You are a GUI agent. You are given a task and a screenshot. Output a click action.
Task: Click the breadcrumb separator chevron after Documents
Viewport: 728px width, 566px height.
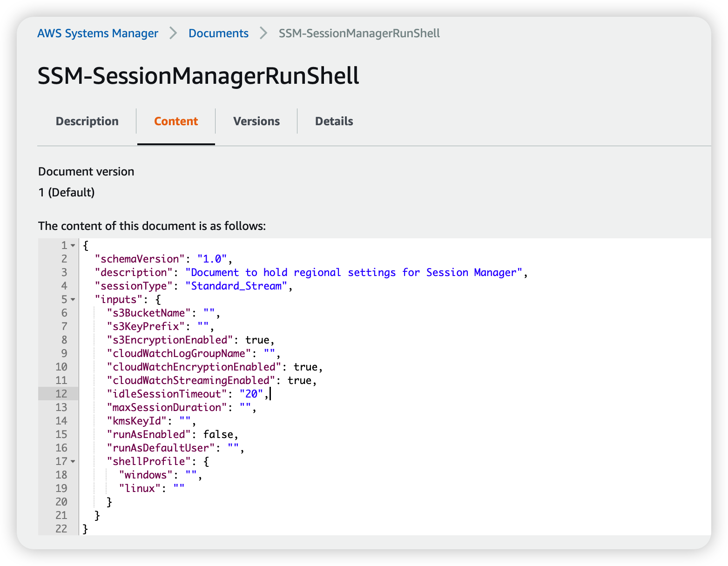[263, 33]
